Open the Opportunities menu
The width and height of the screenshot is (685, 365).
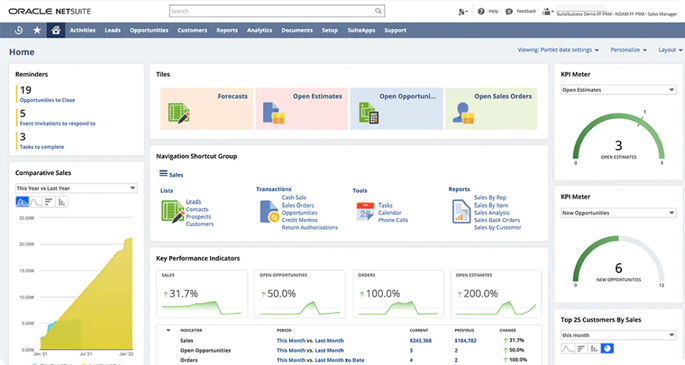coord(149,30)
